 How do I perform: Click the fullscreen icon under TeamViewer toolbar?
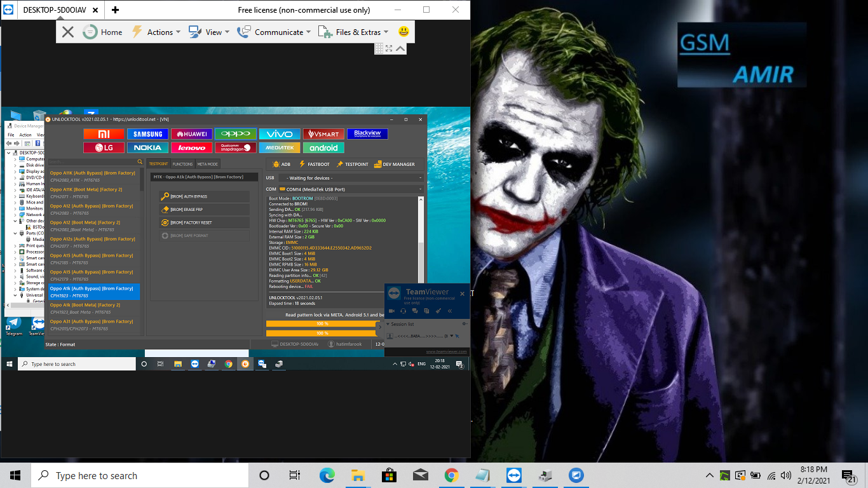[389, 48]
